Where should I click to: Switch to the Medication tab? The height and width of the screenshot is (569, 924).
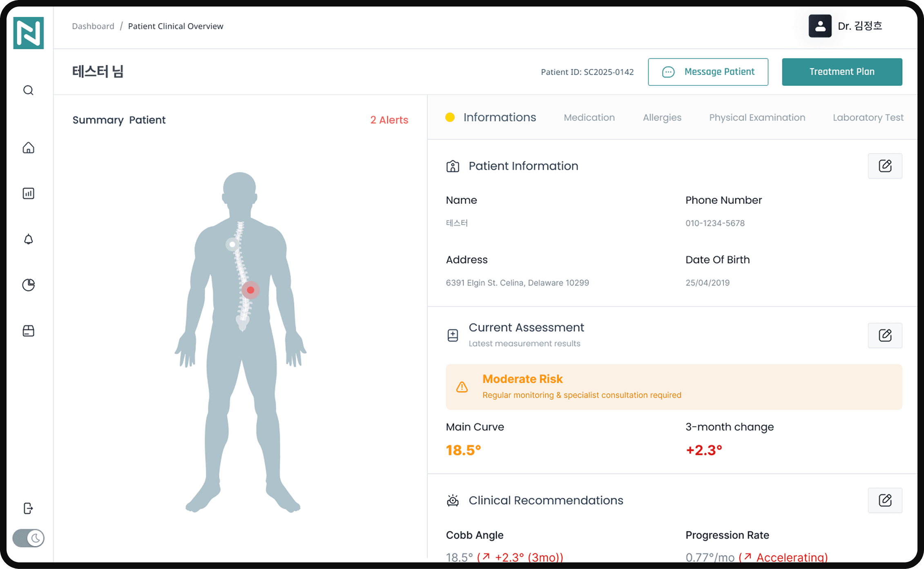pyautogui.click(x=589, y=118)
